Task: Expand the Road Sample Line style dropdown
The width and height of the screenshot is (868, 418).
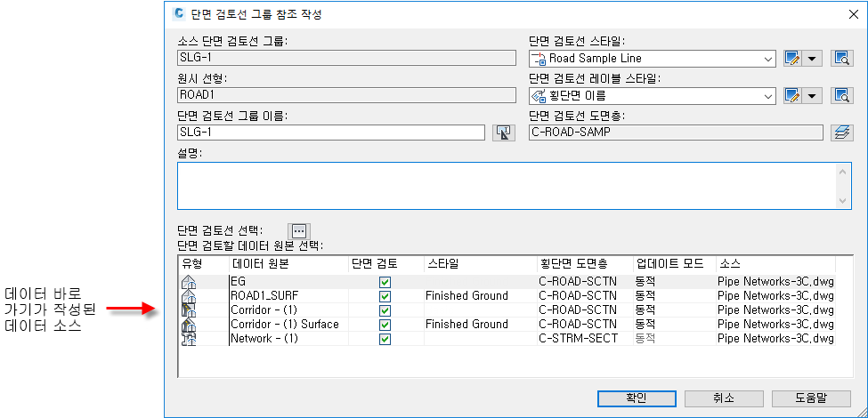Action: [768, 59]
